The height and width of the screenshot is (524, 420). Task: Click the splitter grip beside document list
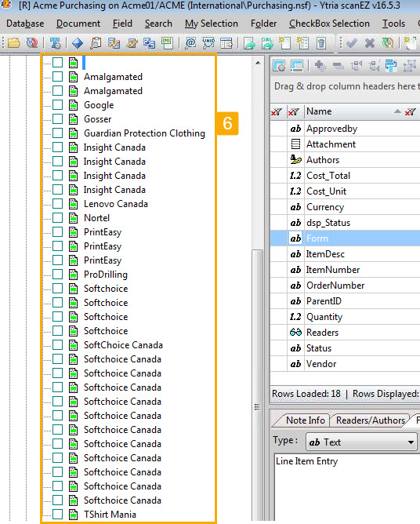pyautogui.click(x=257, y=407)
